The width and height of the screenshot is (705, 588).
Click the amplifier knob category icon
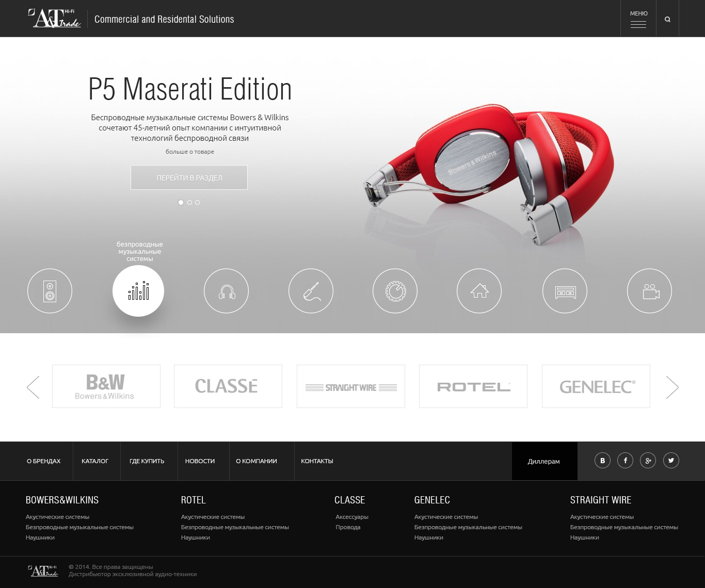click(x=395, y=291)
